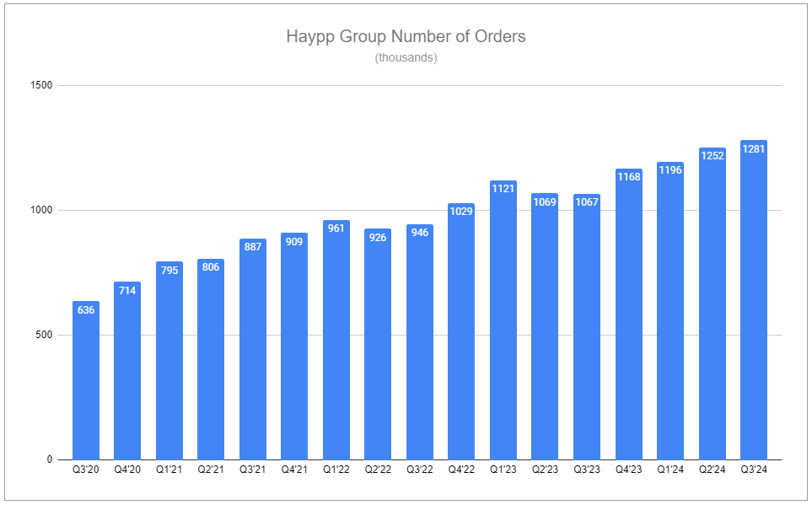Select the Q4'20 bar labeled 714

[x=127, y=370]
